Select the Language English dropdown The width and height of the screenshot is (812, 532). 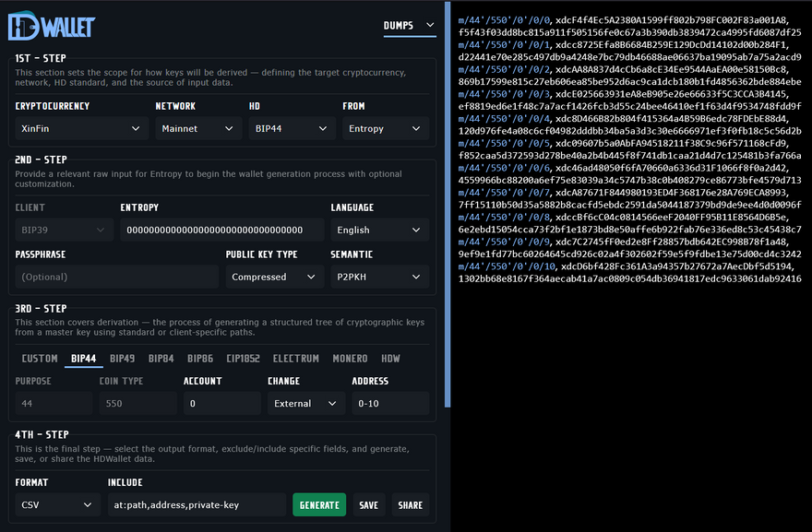click(378, 230)
